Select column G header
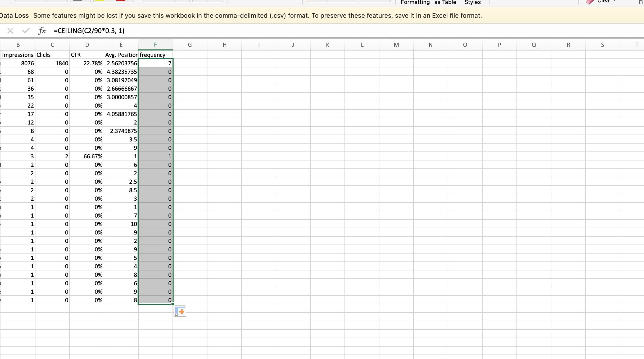The image size is (644, 359). point(190,45)
